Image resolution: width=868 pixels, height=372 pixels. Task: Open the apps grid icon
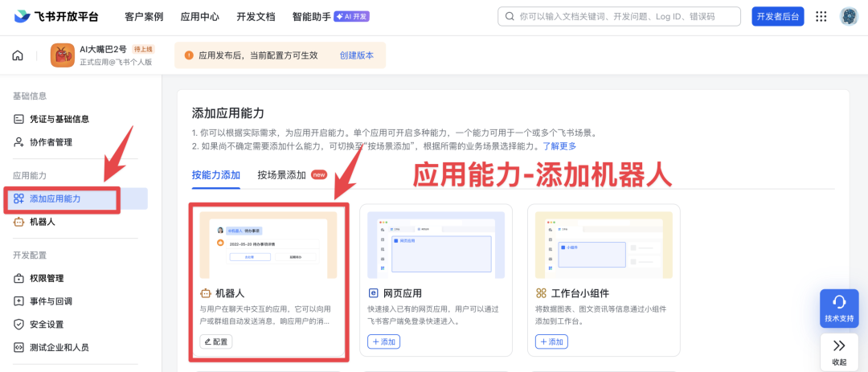pyautogui.click(x=821, y=16)
